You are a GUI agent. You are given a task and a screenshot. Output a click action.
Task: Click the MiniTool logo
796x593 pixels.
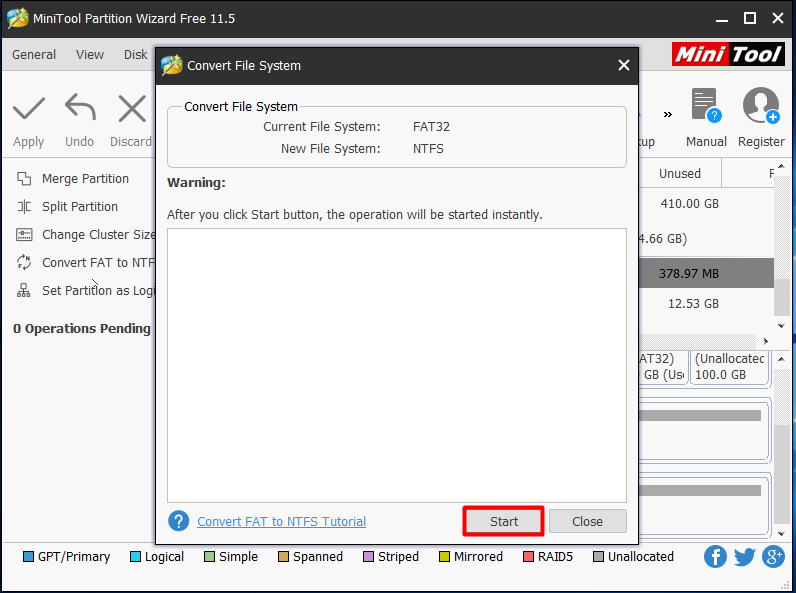point(728,54)
